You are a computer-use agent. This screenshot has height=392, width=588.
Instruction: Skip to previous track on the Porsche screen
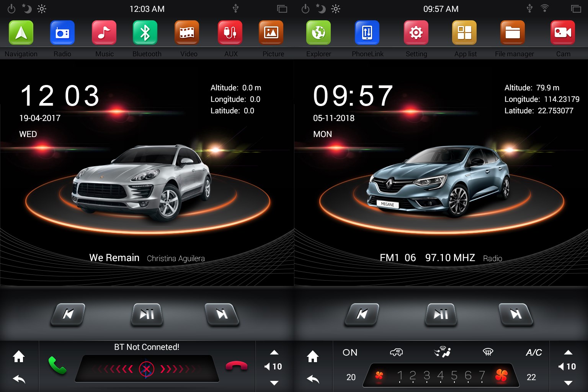(x=68, y=315)
